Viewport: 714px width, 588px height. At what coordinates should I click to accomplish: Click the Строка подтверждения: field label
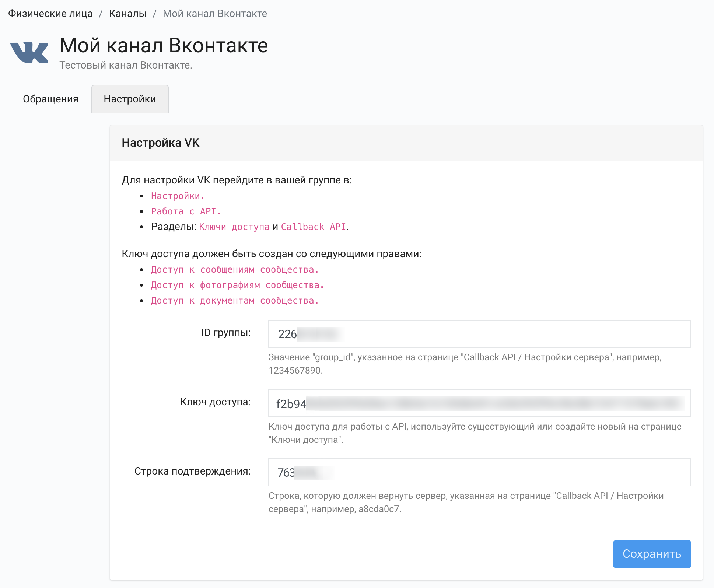[x=193, y=471]
